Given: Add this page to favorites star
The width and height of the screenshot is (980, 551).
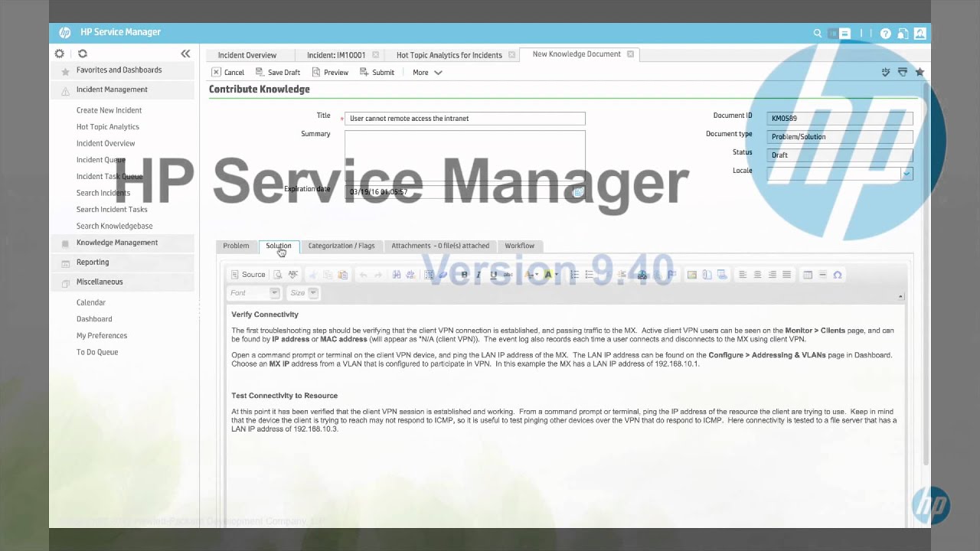Looking at the screenshot, I should click(920, 72).
